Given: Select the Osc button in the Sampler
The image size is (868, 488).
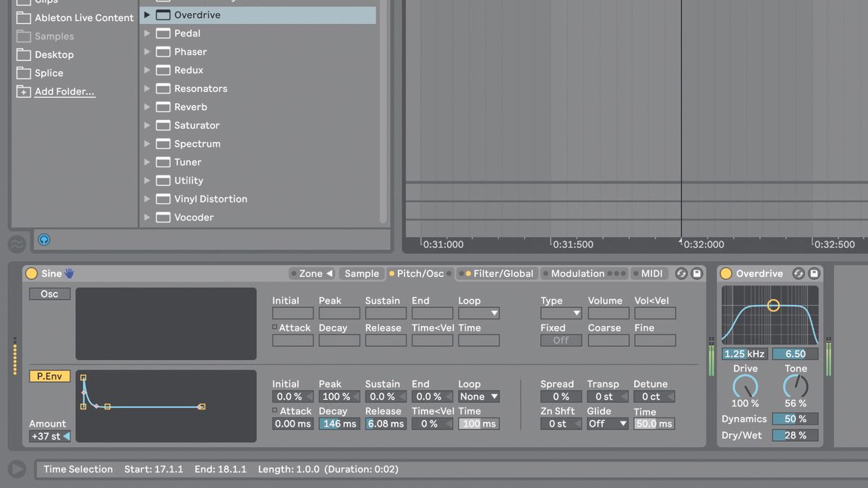Looking at the screenshot, I should pos(49,294).
